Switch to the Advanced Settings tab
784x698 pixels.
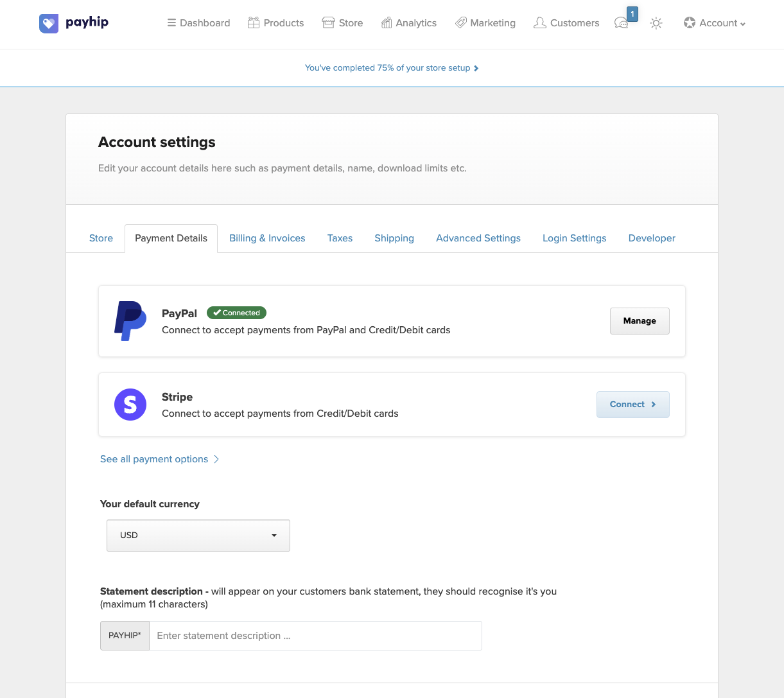[x=478, y=238]
